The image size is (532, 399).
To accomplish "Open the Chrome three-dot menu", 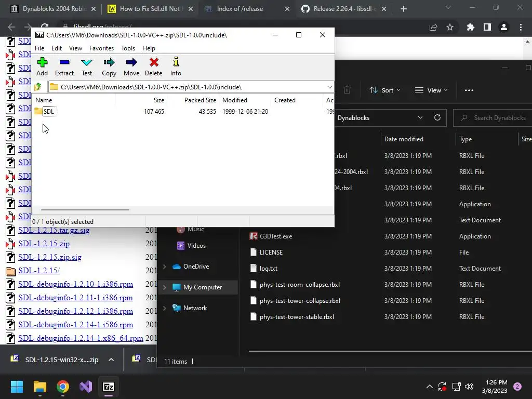I will point(521,27).
